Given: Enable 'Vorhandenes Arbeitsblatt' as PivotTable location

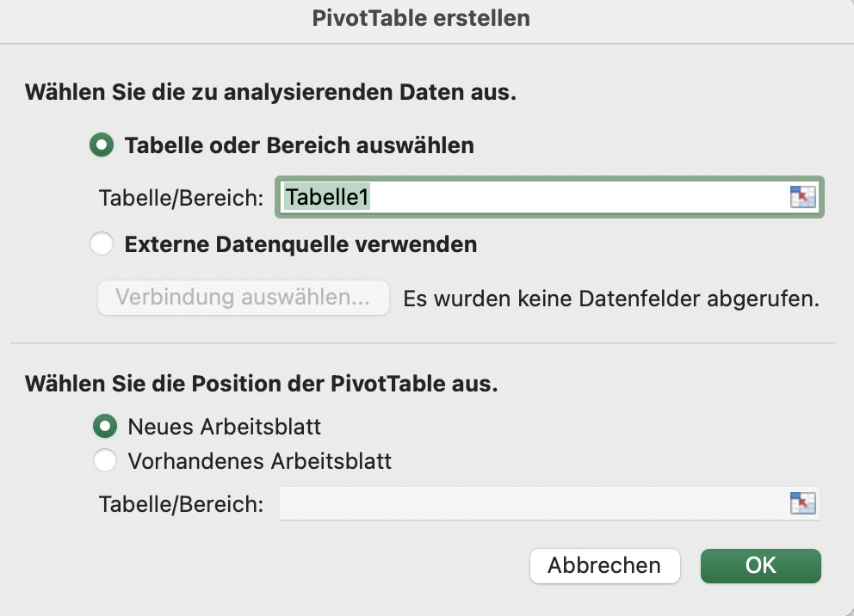Looking at the screenshot, I should 105,461.
